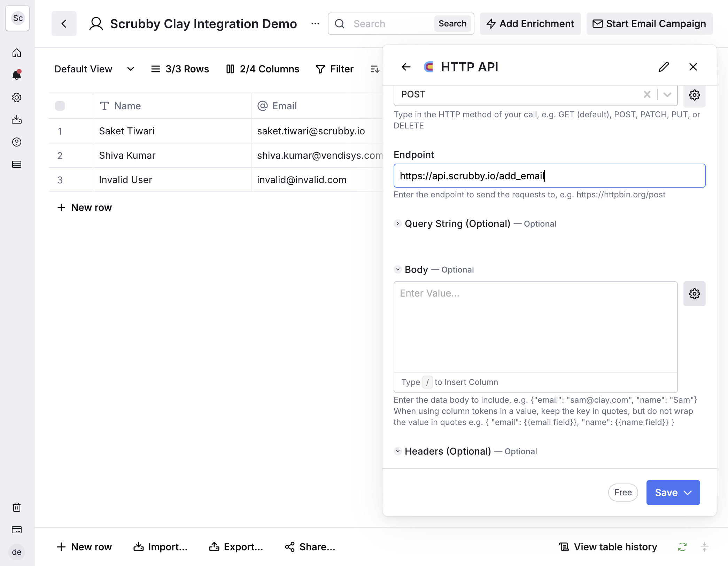Open the three-dot menu beside table title
The width and height of the screenshot is (728, 566).
315,24
